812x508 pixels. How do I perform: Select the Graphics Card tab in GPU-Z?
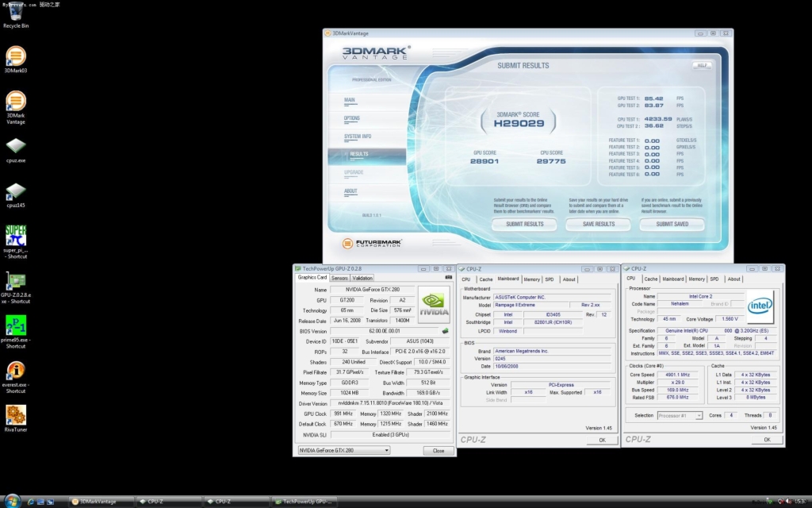312,277
